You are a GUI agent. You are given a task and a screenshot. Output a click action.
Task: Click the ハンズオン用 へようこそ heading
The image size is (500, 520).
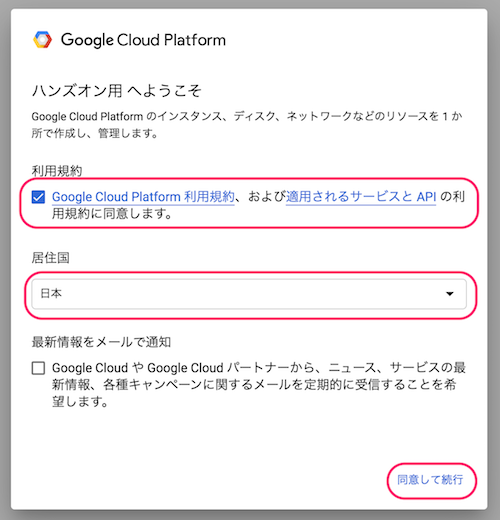(x=117, y=91)
